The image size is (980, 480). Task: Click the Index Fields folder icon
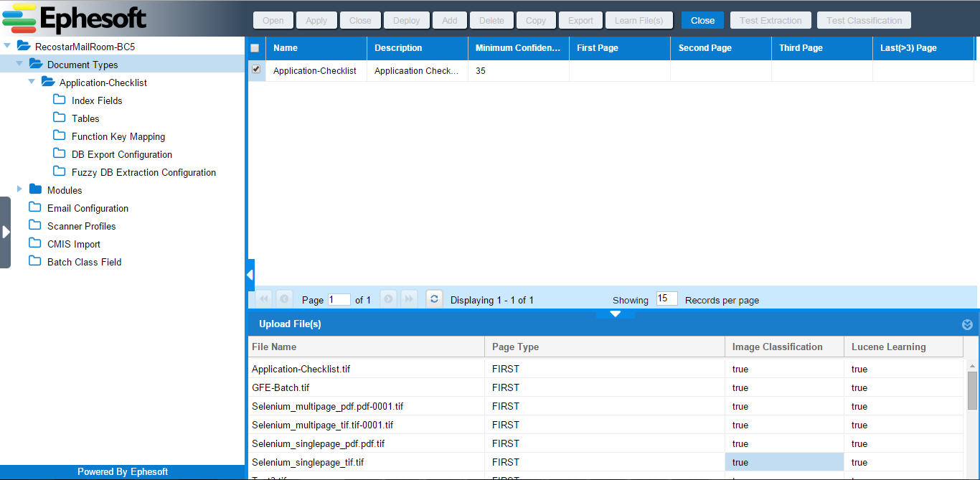pyautogui.click(x=60, y=100)
